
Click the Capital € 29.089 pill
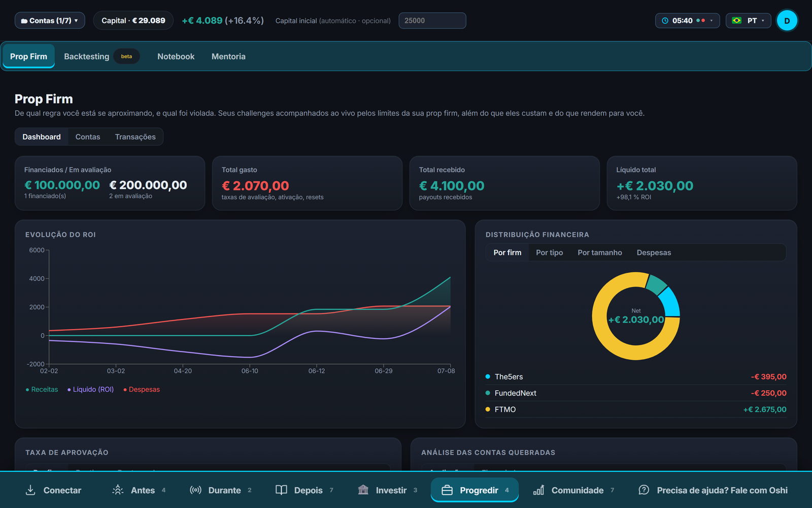[133, 21]
